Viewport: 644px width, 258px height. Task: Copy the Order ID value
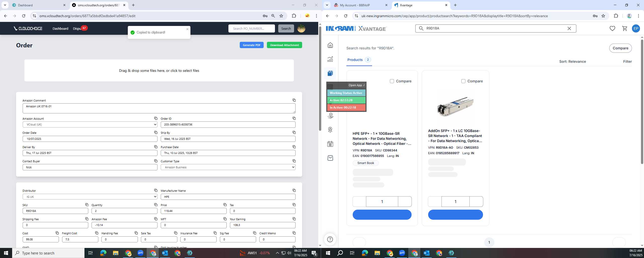pos(294,118)
